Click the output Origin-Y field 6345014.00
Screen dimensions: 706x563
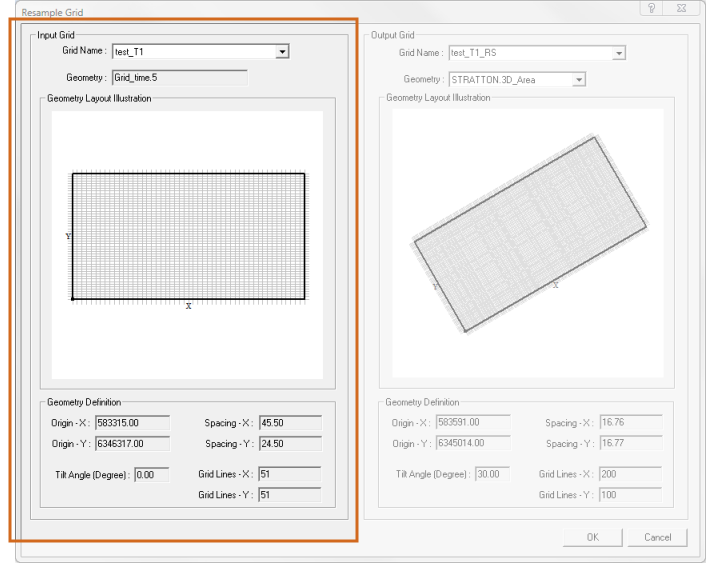473,443
